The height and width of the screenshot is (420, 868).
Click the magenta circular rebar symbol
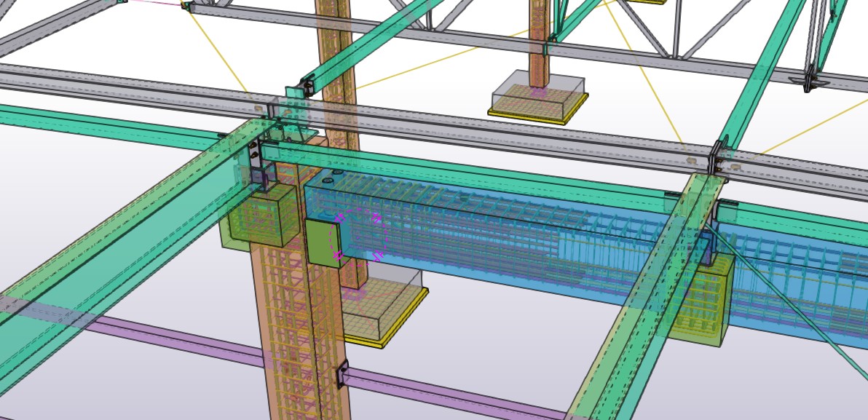[x=358, y=236]
